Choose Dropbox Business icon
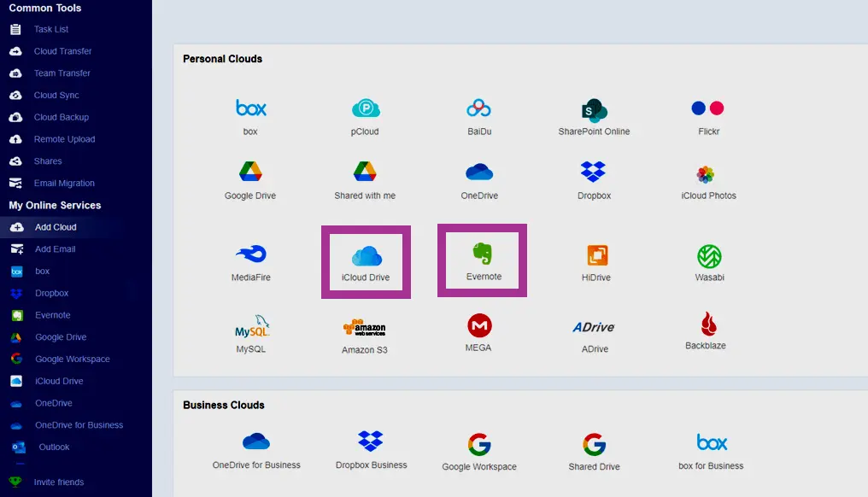 [x=371, y=442]
